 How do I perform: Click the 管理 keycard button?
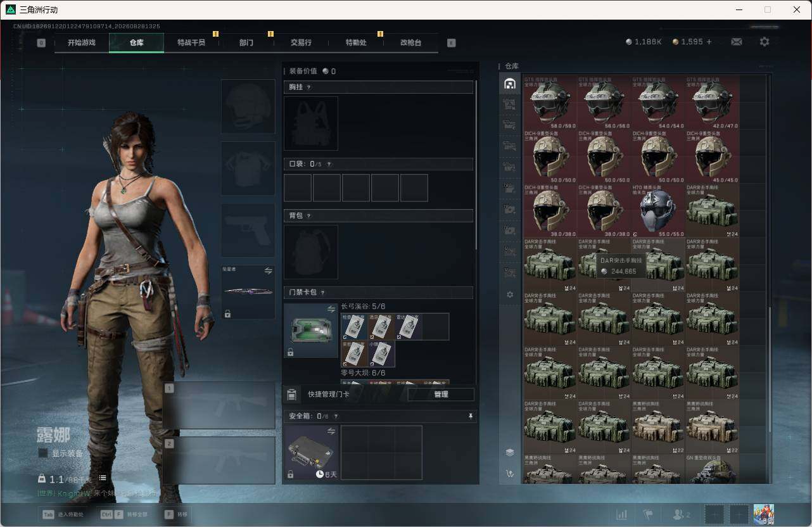[x=441, y=395]
